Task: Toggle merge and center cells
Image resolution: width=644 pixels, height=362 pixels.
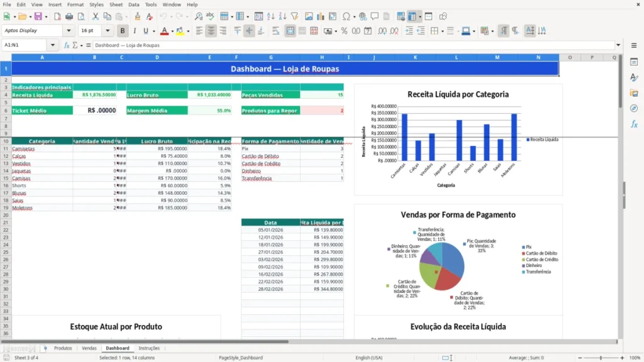Action: tap(291, 31)
